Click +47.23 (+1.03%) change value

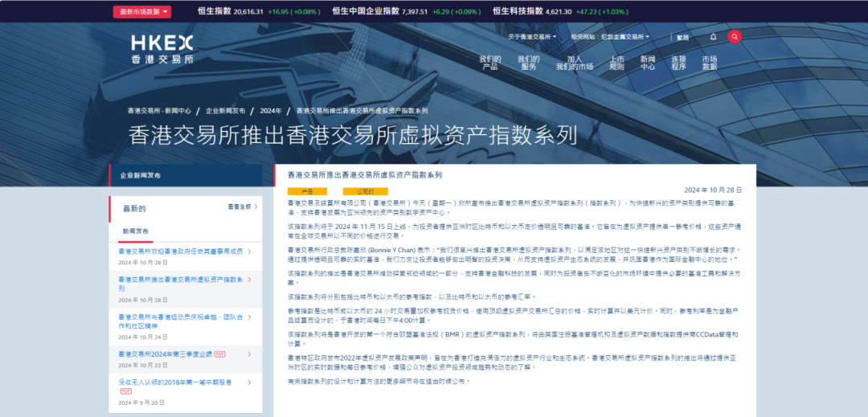click(x=602, y=11)
